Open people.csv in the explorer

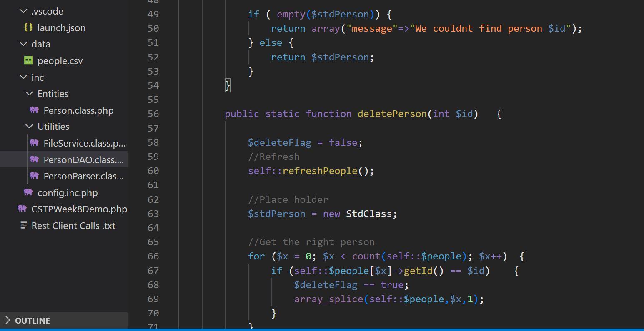click(60, 61)
